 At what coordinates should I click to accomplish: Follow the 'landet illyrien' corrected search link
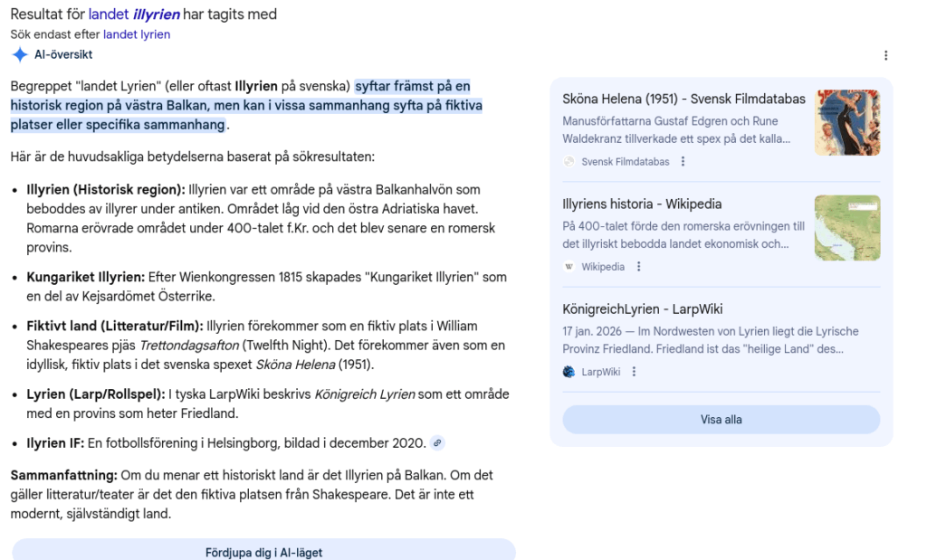coord(134,14)
